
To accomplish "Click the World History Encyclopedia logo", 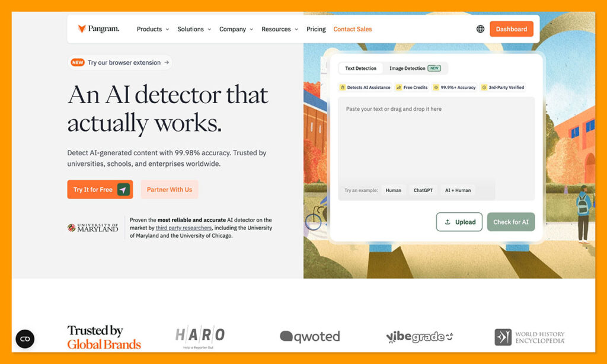I will (529, 337).
